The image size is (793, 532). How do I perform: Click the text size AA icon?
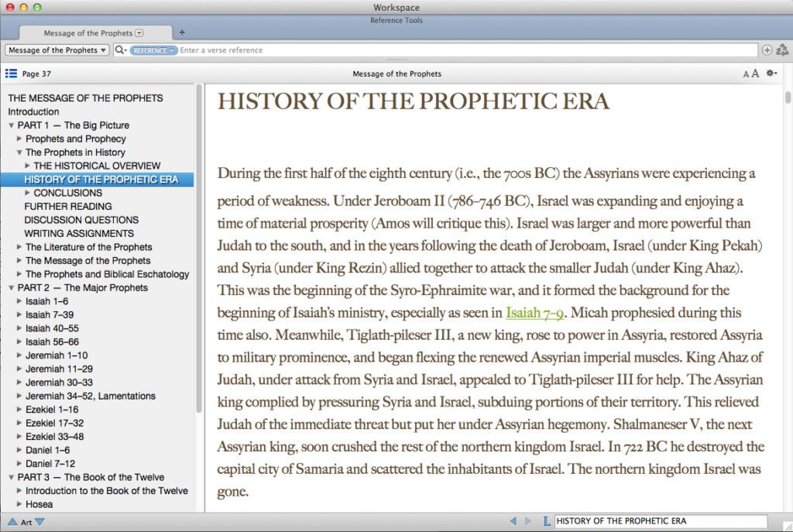tap(750, 74)
